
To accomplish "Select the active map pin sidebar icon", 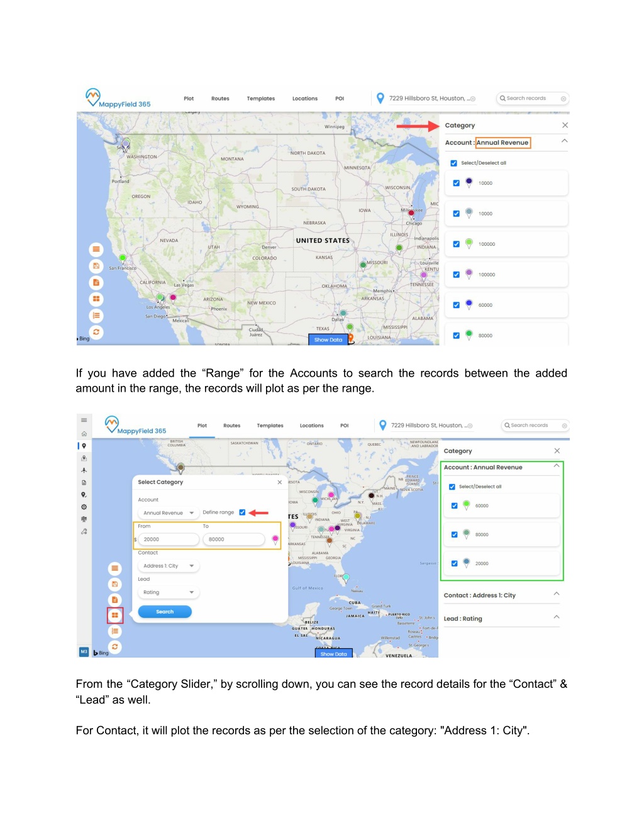I will (84, 446).
